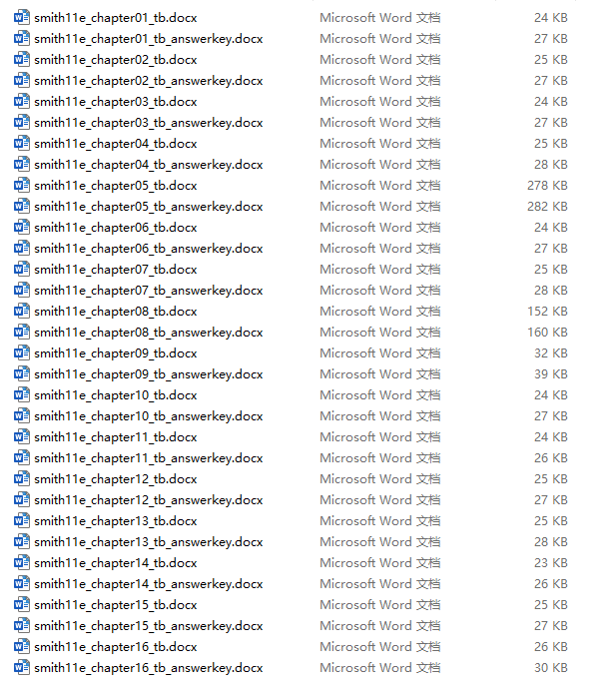616x696 pixels.
Task: Click the Word icon of smith11e_chapter15_tb.docx
Action: [x=22, y=604]
